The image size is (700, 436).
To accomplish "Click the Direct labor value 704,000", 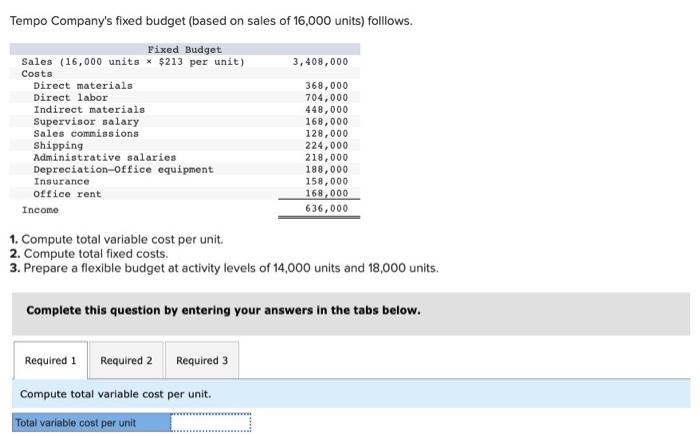I will [x=326, y=98].
